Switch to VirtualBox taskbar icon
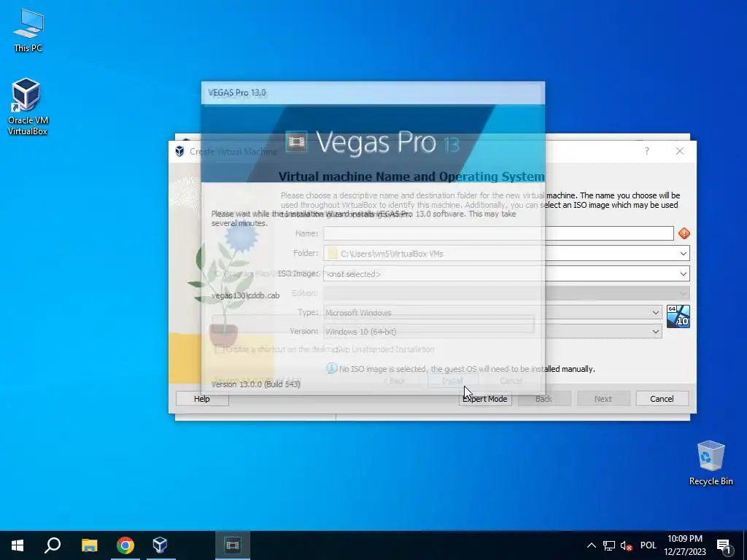 160,545
